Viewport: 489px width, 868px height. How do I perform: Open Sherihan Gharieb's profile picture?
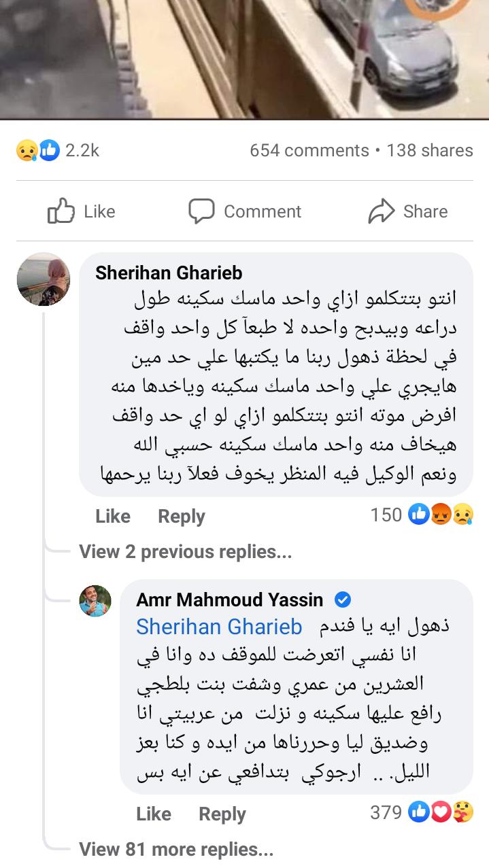pos(44,280)
